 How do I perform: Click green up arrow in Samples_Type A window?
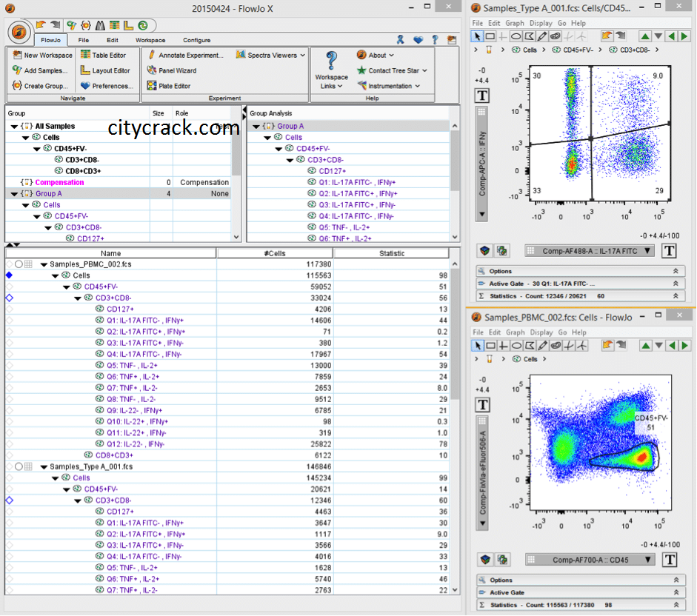[x=645, y=36]
